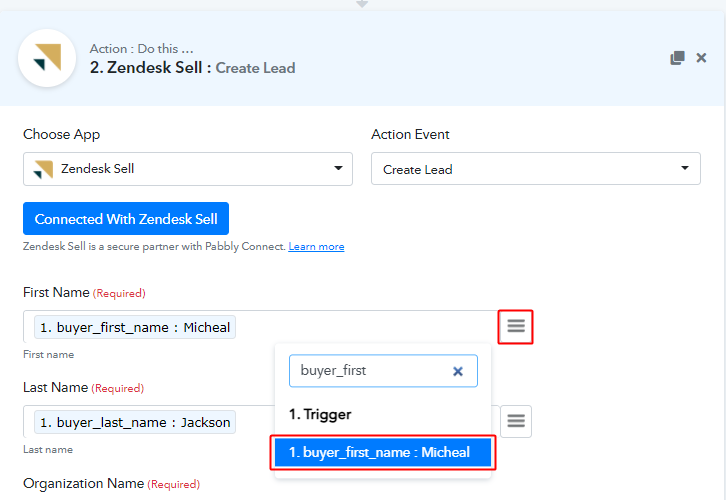Click the small Zendesk Sell icon in Choose App
The image size is (726, 500).
(44, 169)
